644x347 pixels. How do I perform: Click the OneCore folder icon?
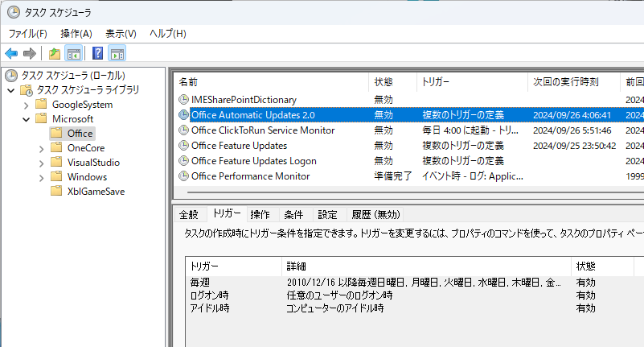56,147
